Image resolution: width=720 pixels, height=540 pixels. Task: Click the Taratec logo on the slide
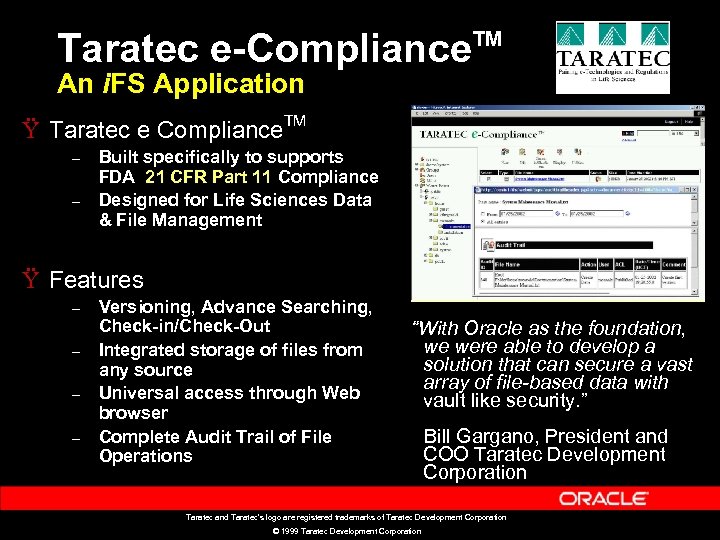tap(613, 57)
